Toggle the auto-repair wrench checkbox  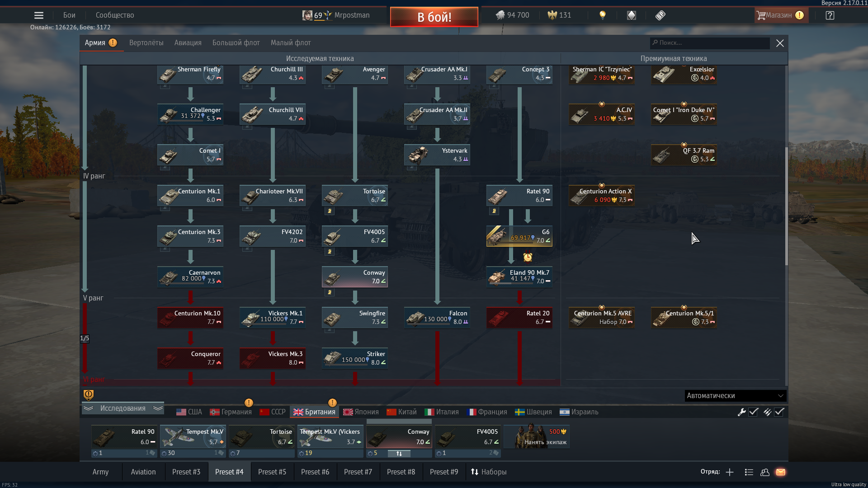coord(754,412)
